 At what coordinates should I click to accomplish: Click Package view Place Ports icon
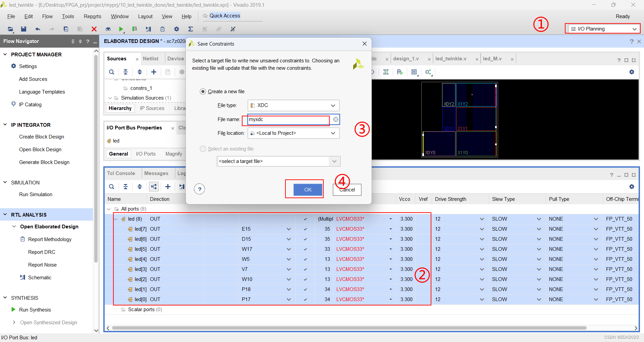400,72
